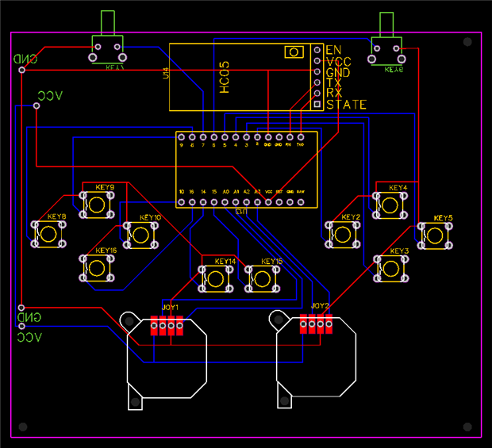Select the KEY8 tactile button footprint
The height and width of the screenshot is (448, 492).
(x=48, y=234)
